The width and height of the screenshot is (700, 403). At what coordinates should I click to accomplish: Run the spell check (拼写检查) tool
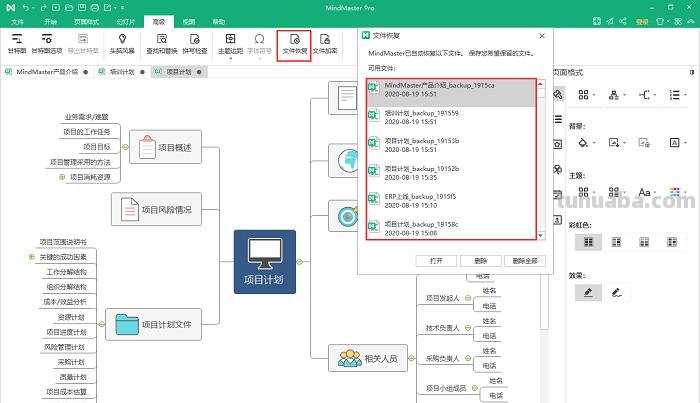pos(195,43)
